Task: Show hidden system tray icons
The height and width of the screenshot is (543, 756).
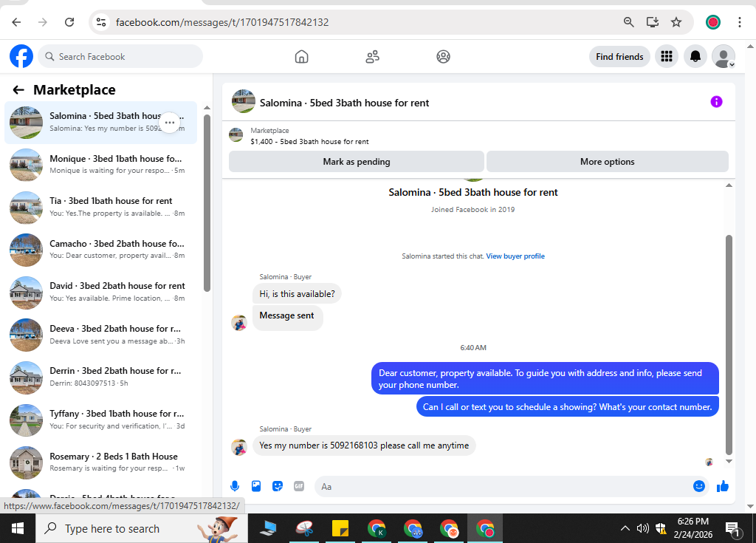Action: tap(625, 528)
